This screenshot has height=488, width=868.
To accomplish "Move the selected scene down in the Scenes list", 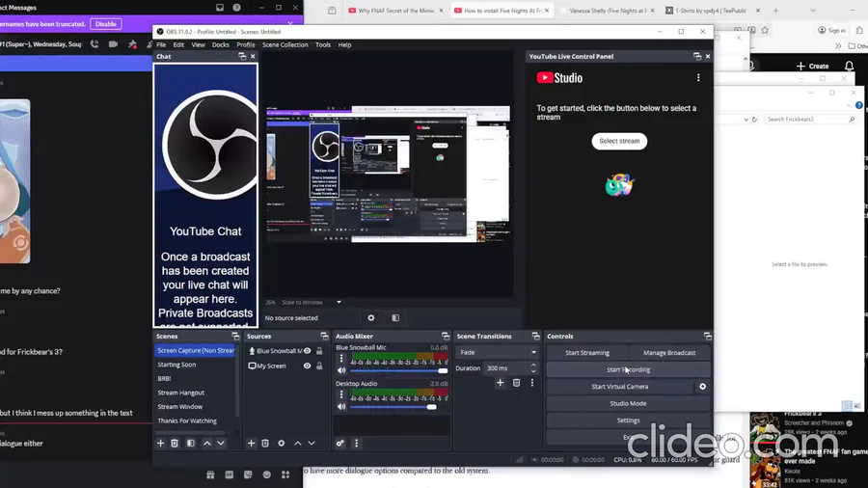I will tap(221, 444).
